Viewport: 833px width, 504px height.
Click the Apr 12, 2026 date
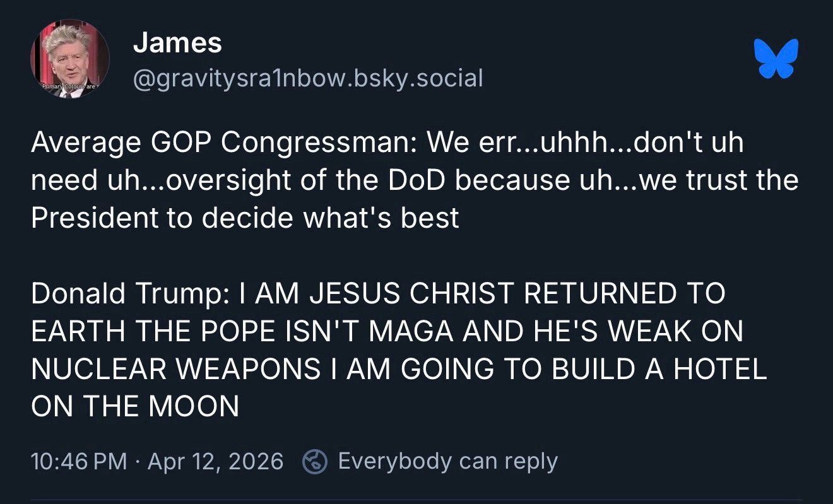(x=215, y=462)
